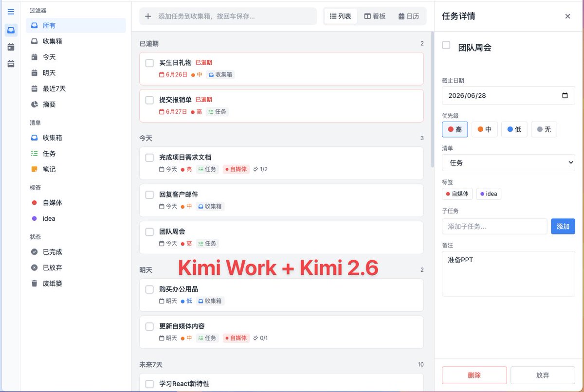Set priority to 低
584x392 pixels.
tap(514, 129)
